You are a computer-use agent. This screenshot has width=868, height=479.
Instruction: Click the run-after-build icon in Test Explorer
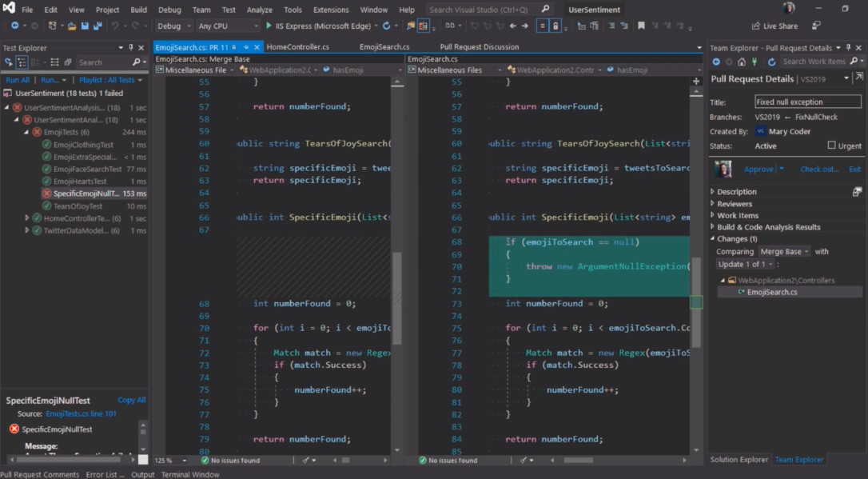[x=9, y=62]
